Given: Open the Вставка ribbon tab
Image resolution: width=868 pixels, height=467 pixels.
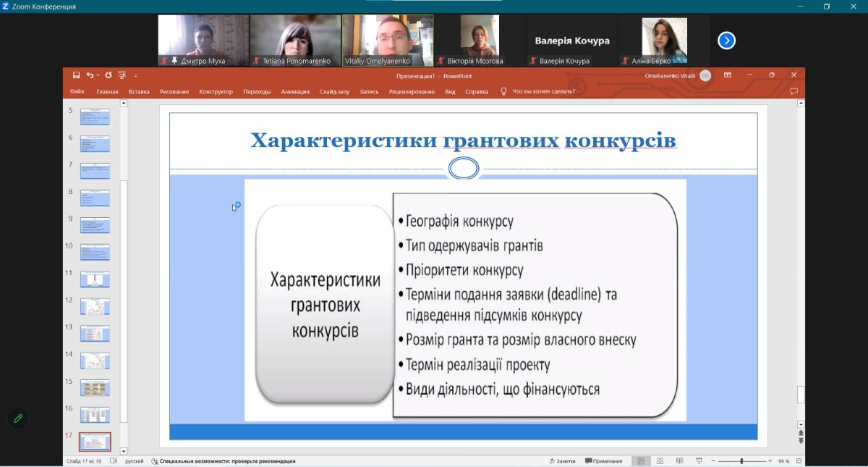Looking at the screenshot, I should (x=139, y=92).
